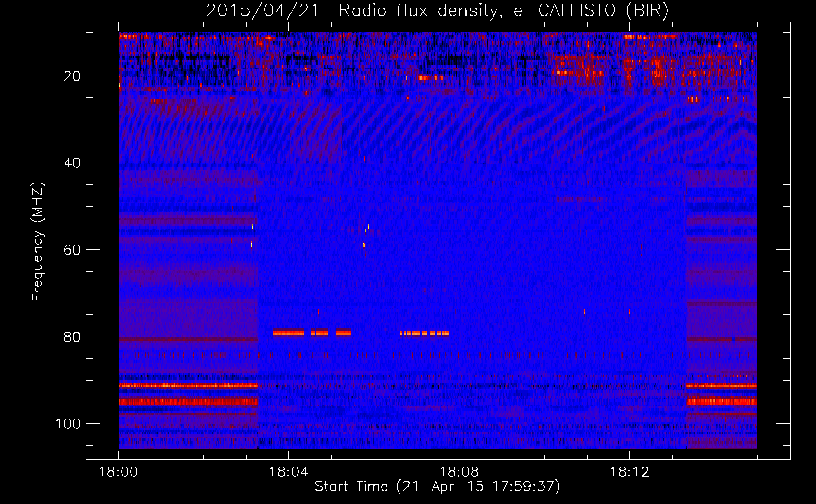Viewport: 816px width, 504px height.
Task: Click the '80' frequency tick label
Action: 73,337
